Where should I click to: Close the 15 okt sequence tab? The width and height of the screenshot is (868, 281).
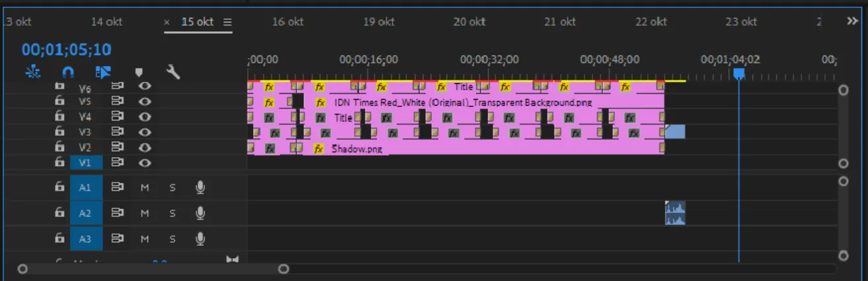coord(167,22)
